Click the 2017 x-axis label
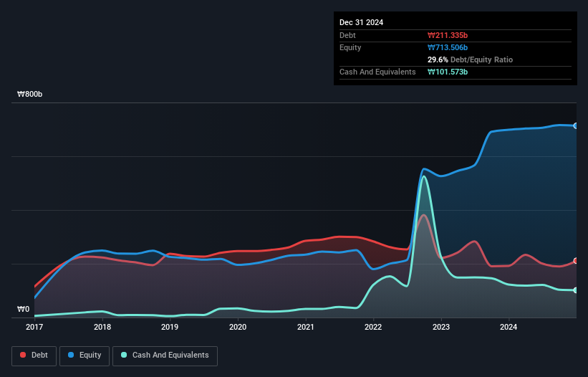The width and height of the screenshot is (588, 377). pos(34,327)
